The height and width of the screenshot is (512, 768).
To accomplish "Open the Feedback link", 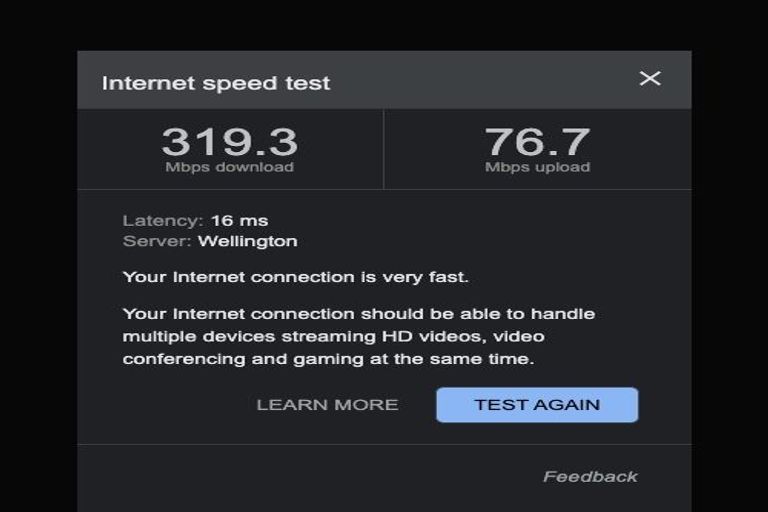I will click(x=590, y=477).
